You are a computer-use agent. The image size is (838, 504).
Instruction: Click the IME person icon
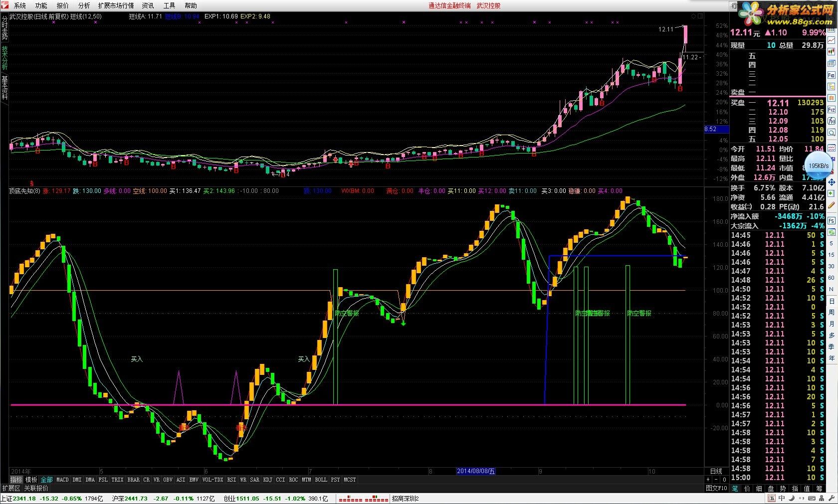coord(822,498)
